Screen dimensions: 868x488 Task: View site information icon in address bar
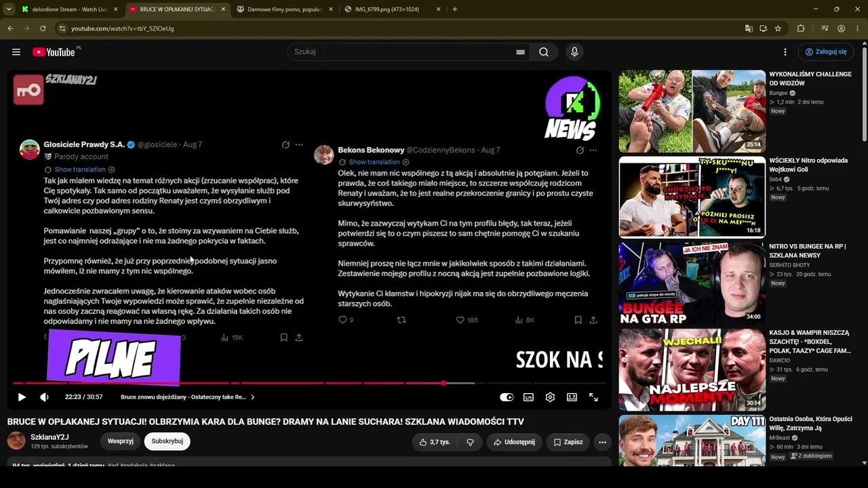(62, 28)
